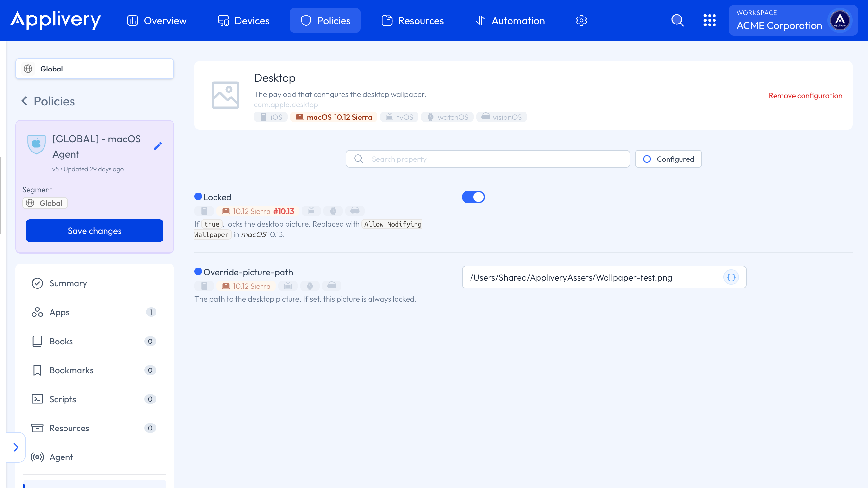Open the Agent section broadcast icon
The height and width of the screenshot is (488, 868).
pos(37,457)
